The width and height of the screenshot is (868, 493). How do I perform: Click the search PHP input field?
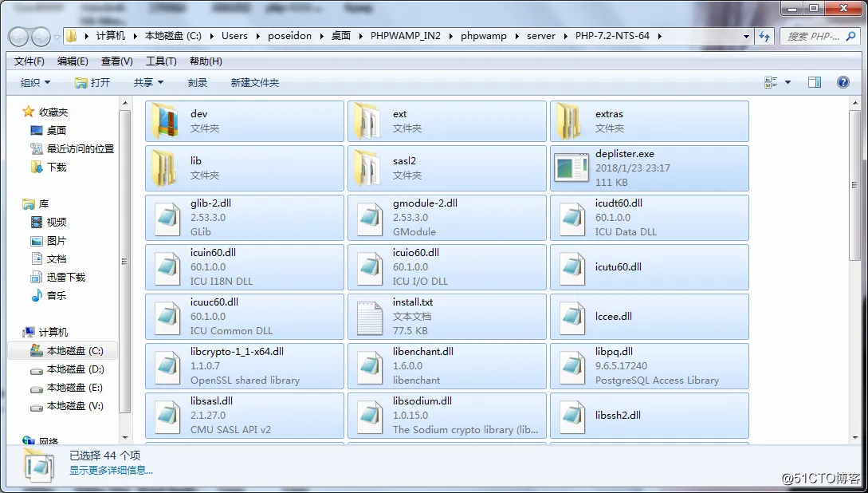(812, 37)
